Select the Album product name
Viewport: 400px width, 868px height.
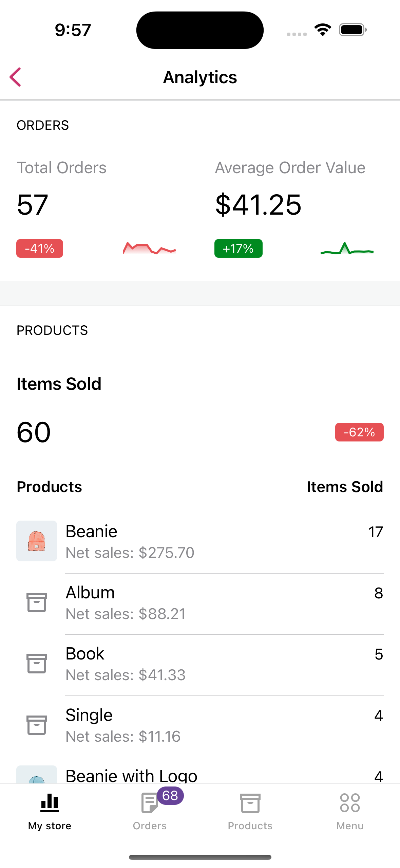[90, 593]
